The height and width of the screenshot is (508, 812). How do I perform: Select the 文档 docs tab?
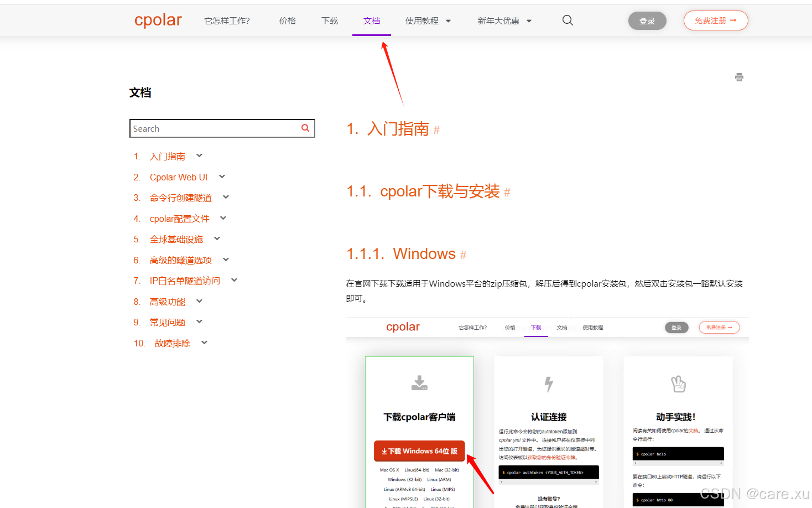pos(372,21)
